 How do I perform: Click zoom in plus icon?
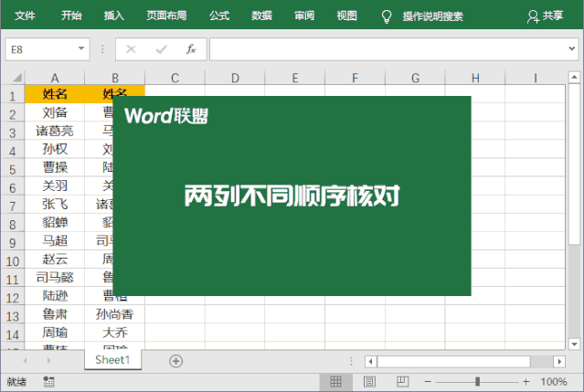[526, 381]
